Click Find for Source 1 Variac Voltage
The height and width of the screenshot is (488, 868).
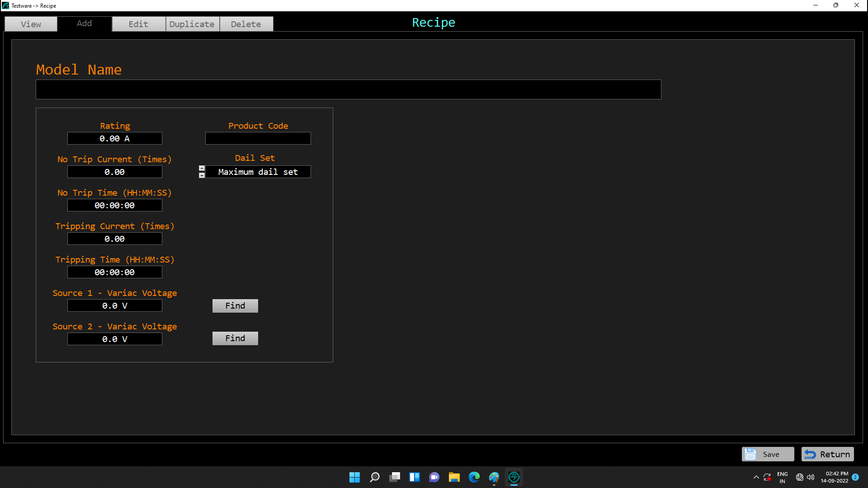235,306
